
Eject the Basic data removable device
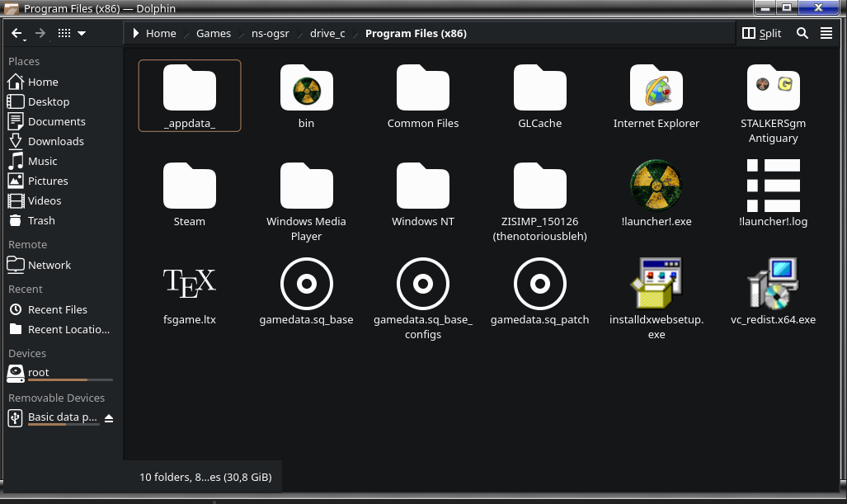pyautogui.click(x=109, y=418)
